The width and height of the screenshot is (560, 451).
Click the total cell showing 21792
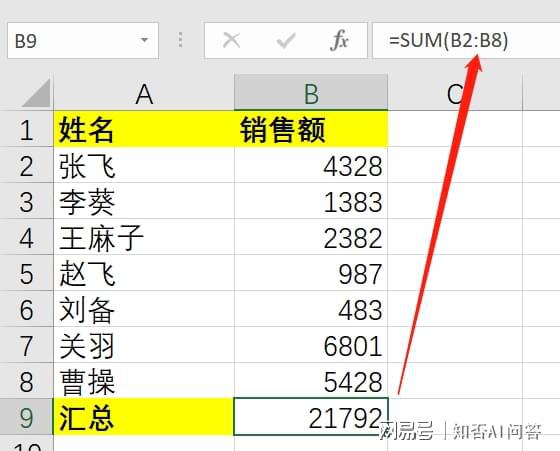tap(311, 417)
